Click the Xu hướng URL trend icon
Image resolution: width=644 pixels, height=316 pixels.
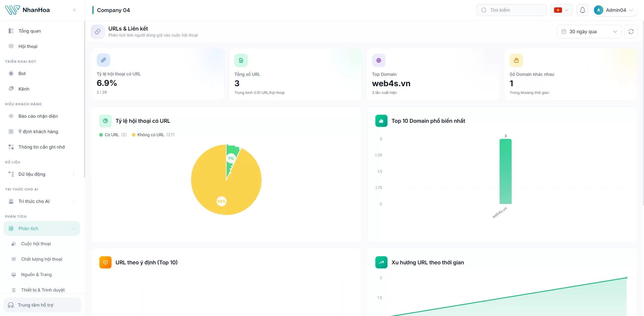pos(381,262)
